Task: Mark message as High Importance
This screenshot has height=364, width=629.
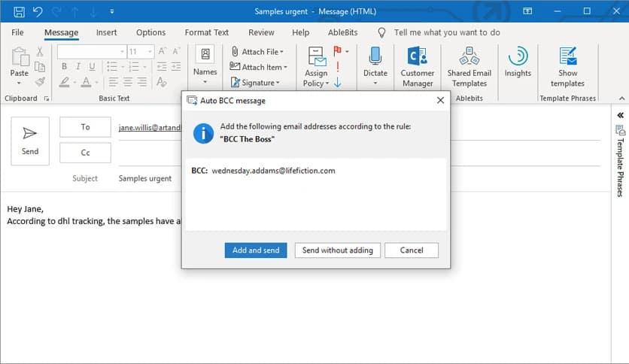Action: 338,66
